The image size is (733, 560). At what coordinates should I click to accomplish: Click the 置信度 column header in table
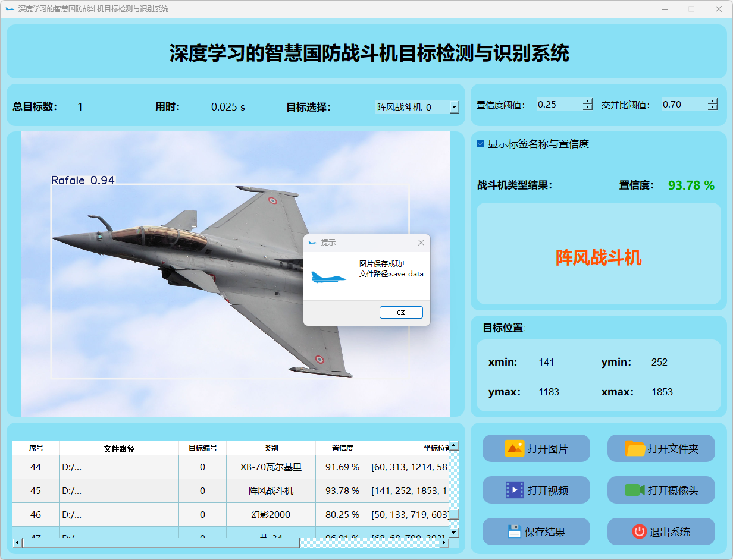pos(342,448)
